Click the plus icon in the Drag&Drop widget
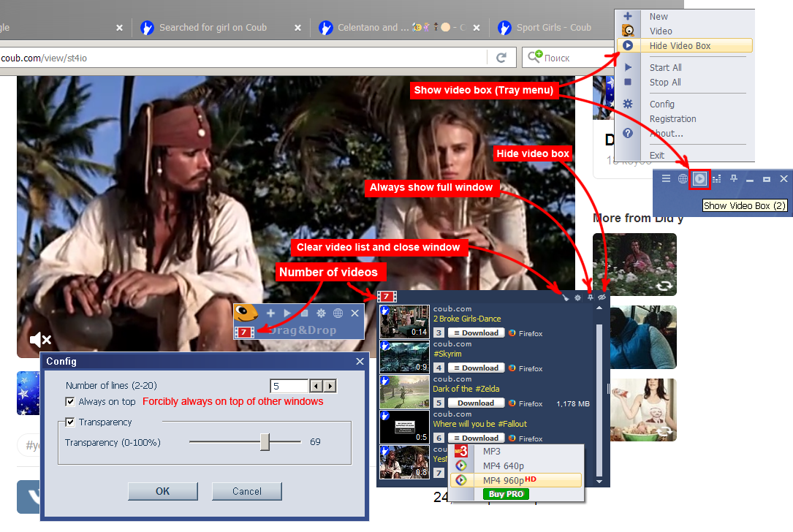This screenshot has height=532, width=793. [x=270, y=313]
